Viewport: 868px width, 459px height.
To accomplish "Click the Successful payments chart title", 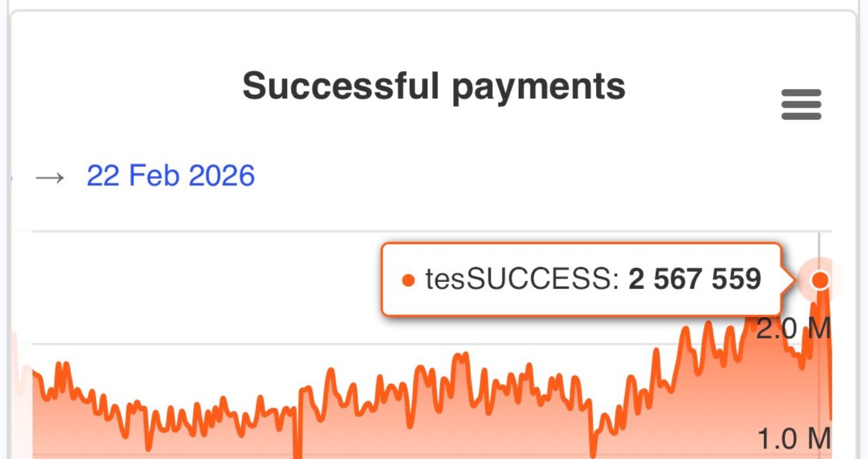I will click(x=434, y=86).
